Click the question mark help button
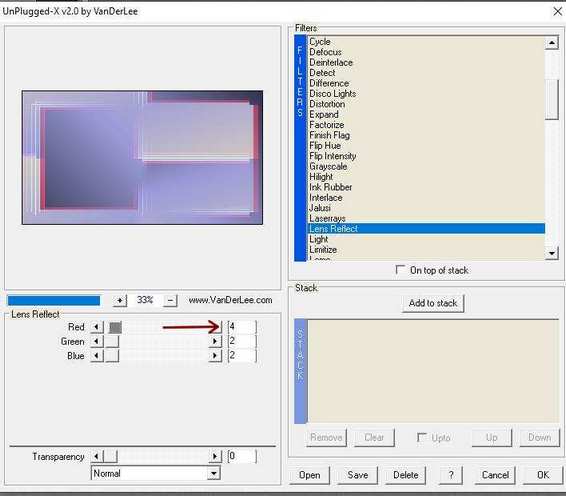The width and height of the screenshot is (566, 496). point(451,475)
